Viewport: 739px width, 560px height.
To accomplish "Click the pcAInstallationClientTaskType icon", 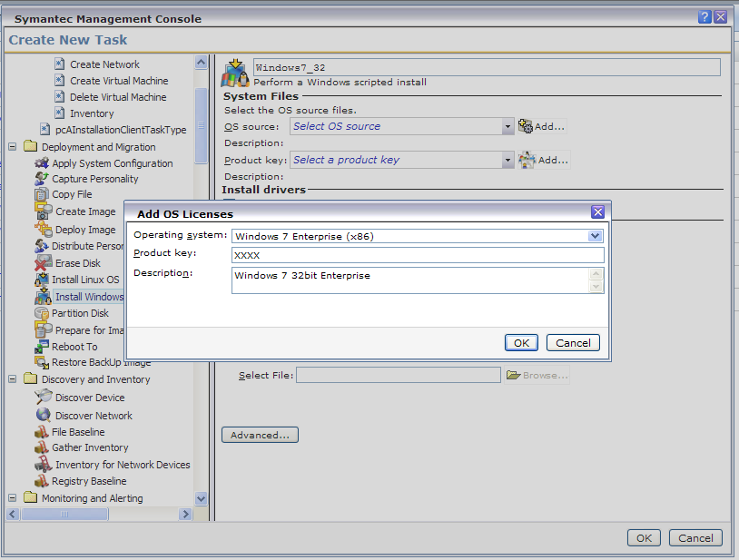I will tap(44, 130).
